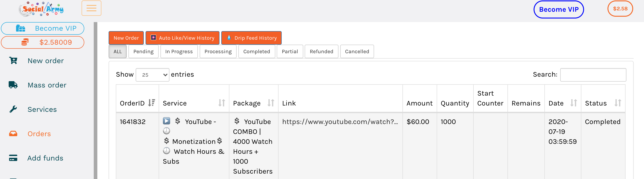Sort the Package column using arrows
Viewport: 644px width, 179px height.
click(271, 103)
